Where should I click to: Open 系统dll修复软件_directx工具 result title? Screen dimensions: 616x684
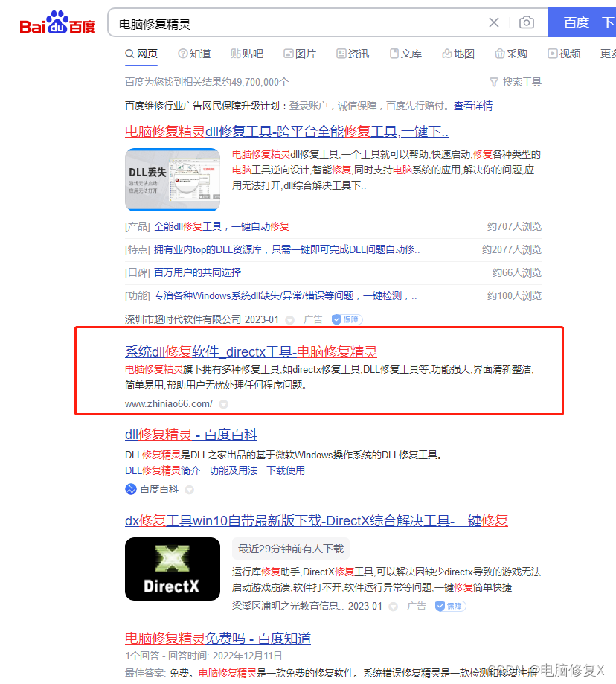click(251, 351)
